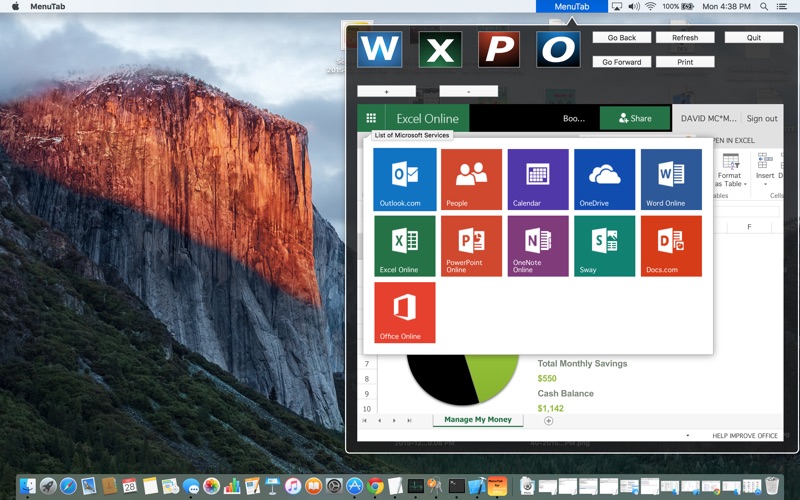Expand the Insert dropdown arrow
This screenshot has height=500, width=800.
click(765, 184)
